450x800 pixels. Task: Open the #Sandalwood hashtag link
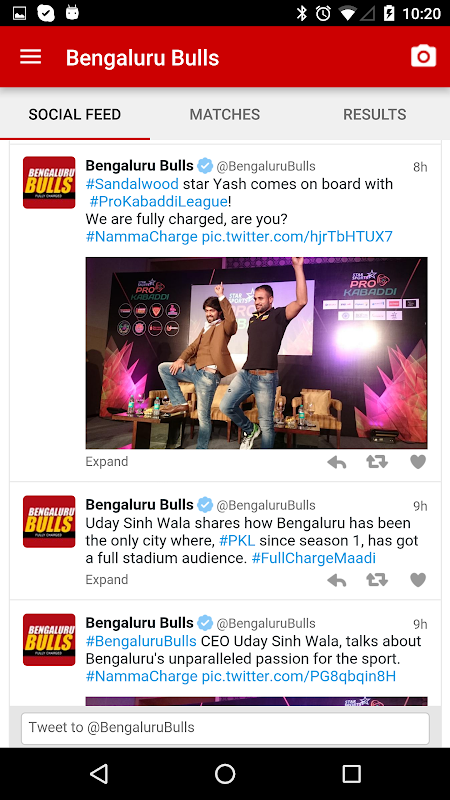click(x=132, y=184)
